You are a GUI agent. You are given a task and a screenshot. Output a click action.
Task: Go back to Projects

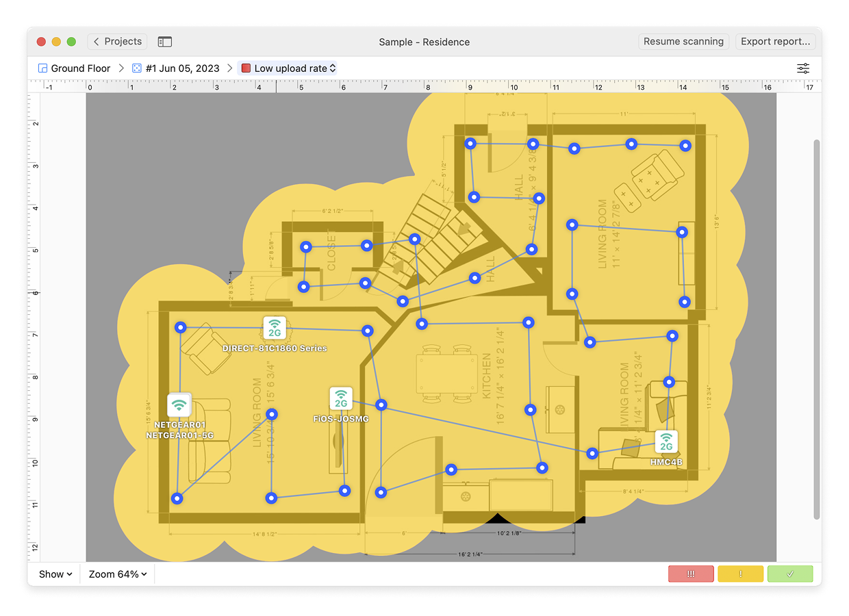[x=117, y=42]
